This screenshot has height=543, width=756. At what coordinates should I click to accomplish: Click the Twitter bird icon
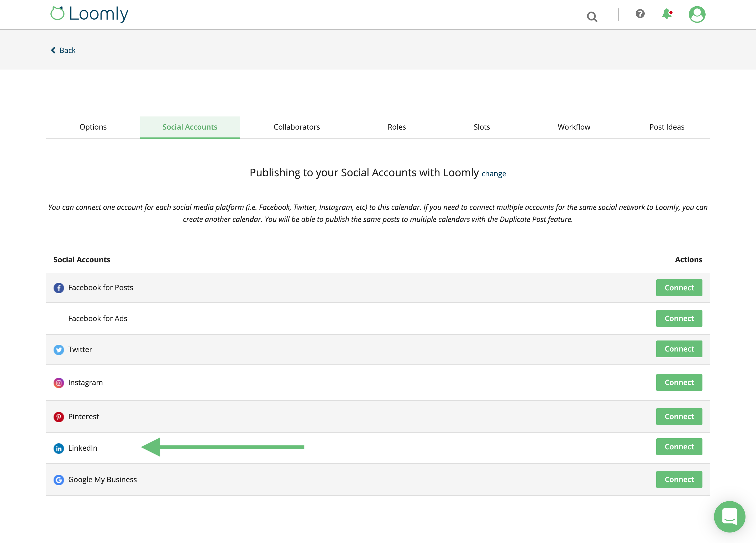coord(59,350)
